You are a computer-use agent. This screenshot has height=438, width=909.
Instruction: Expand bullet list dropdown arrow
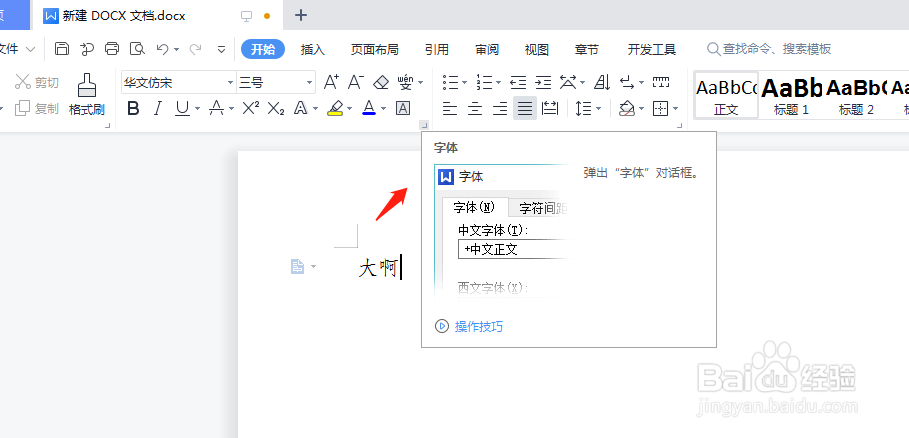click(464, 83)
